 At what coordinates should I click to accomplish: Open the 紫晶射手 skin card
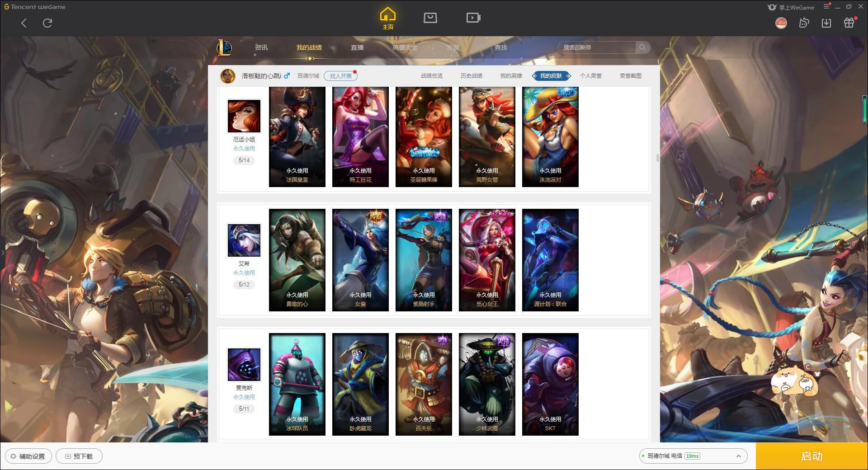tap(424, 260)
